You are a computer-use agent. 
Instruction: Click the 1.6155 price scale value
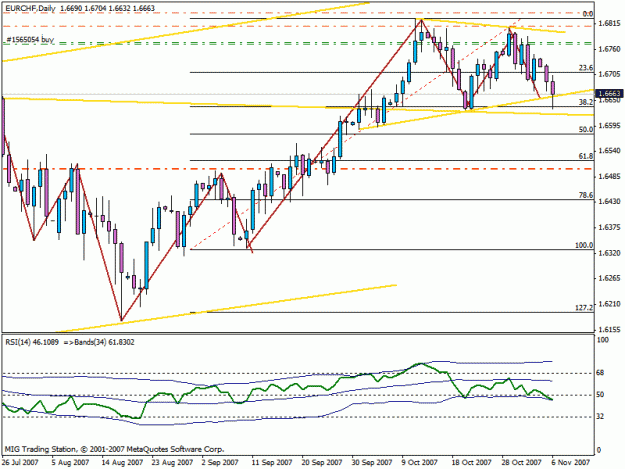click(x=609, y=330)
